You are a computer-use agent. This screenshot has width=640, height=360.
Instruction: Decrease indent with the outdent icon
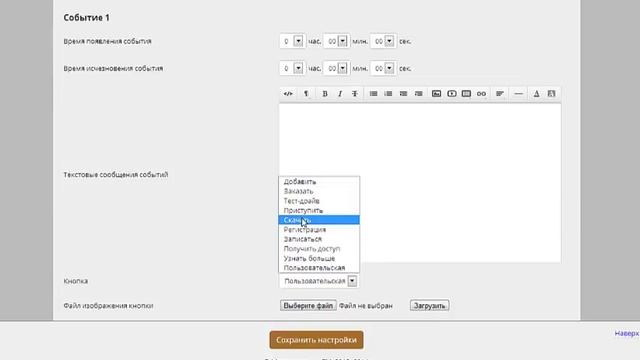point(403,94)
